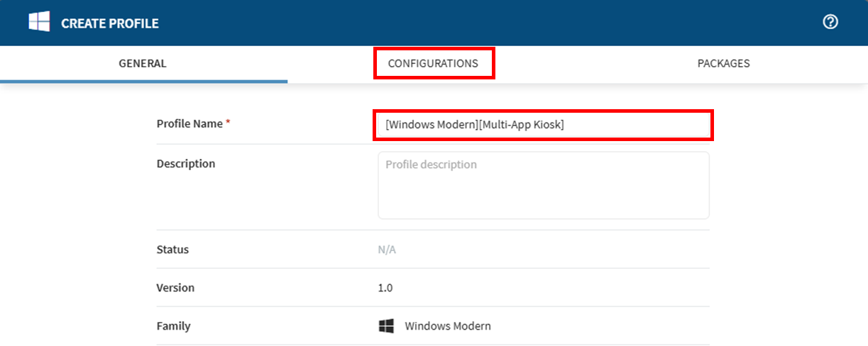868x346 pixels.
Task: Open the Configurations tab
Action: pos(433,64)
